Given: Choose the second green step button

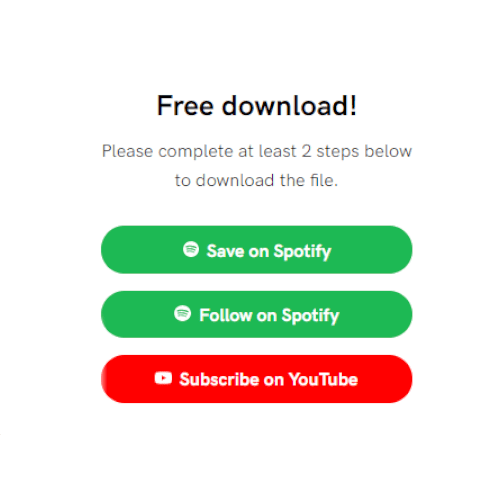Looking at the screenshot, I should 256,314.
